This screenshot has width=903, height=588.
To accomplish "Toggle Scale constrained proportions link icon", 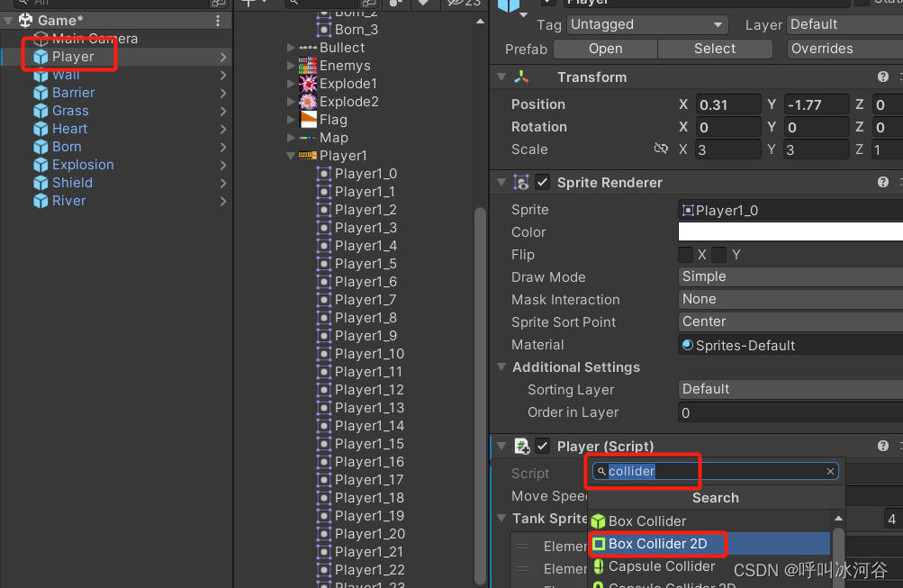I will pyautogui.click(x=661, y=149).
